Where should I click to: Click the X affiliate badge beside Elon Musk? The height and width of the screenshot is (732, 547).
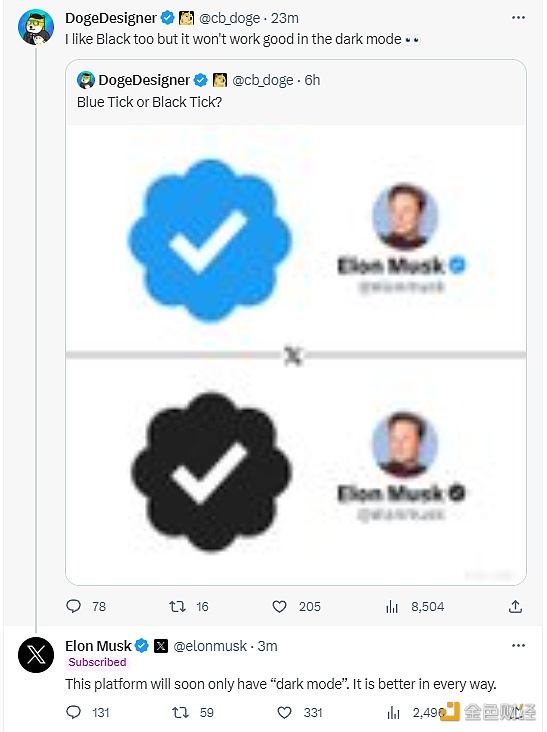pos(161,646)
